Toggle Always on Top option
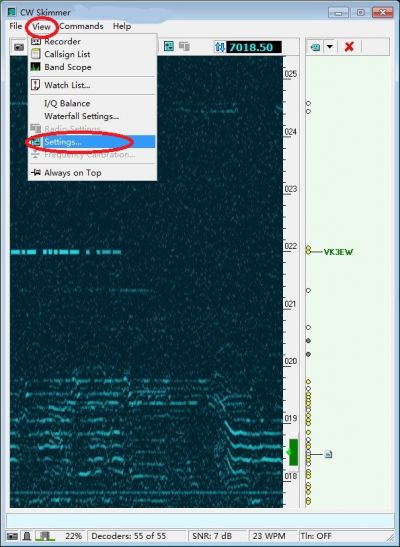This screenshot has width=400, height=547. pyautogui.click(x=73, y=173)
